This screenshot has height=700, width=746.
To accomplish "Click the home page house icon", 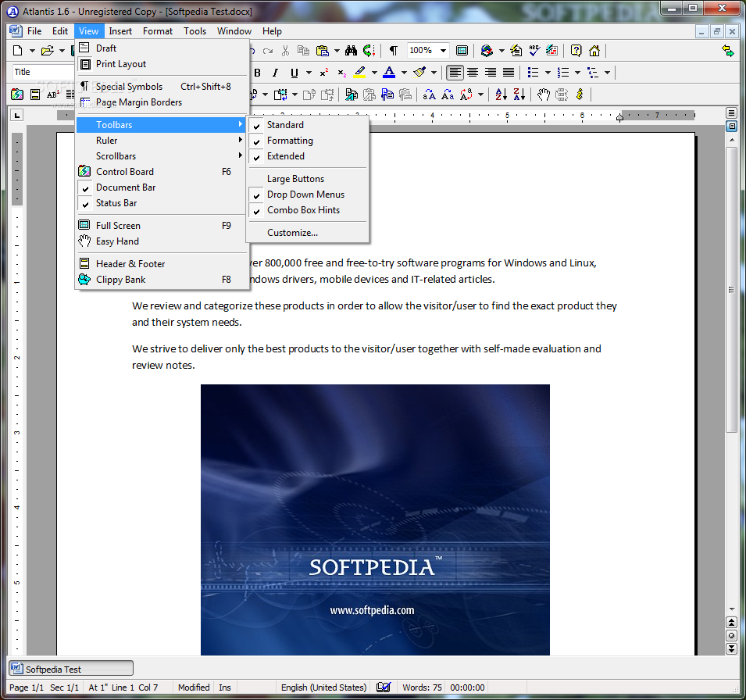I will tap(594, 51).
